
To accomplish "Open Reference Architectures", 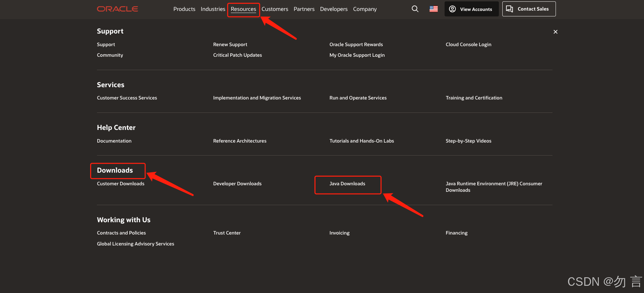I will (240, 141).
